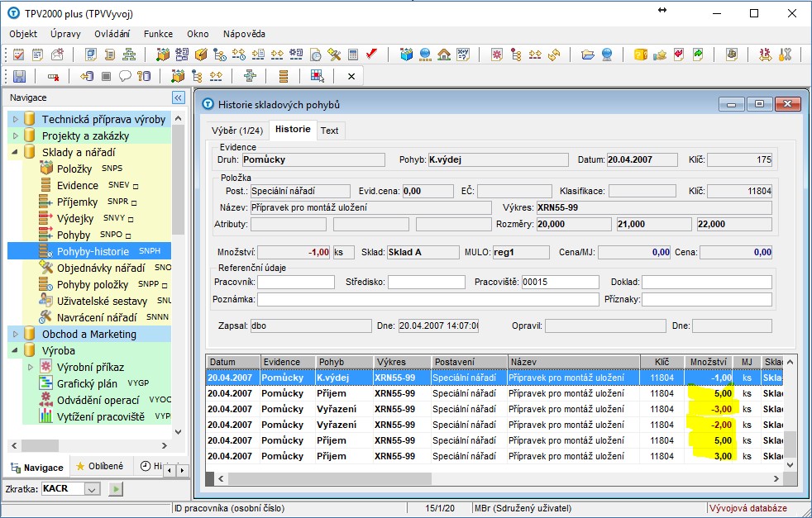The image size is (812, 518).
Task: Click the Poznámka input field
Action: [427, 300]
